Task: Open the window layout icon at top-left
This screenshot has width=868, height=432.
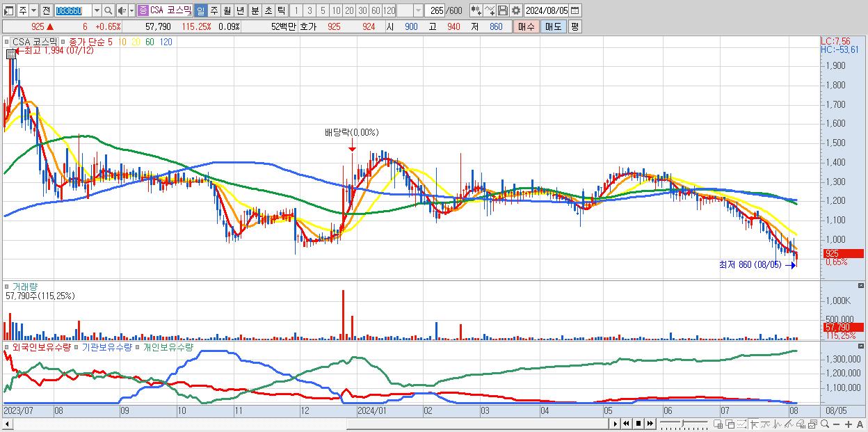Action: [9, 10]
